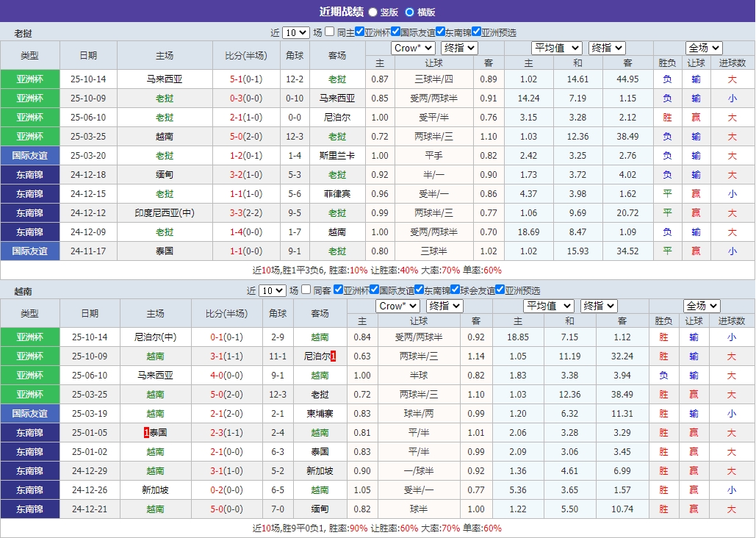Open the Crow* bookmaker dropdown in the Laos table
This screenshot has height=538, width=756.
pos(412,47)
